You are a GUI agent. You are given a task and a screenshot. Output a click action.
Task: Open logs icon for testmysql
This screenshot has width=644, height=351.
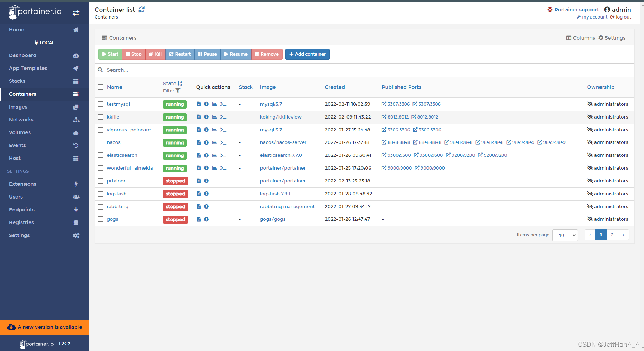pos(199,104)
